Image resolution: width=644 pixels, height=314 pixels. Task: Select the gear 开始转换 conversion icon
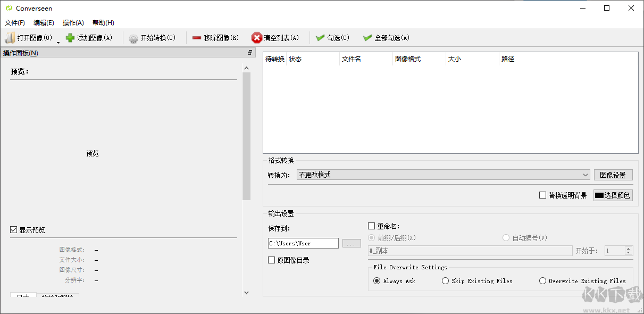click(132, 37)
